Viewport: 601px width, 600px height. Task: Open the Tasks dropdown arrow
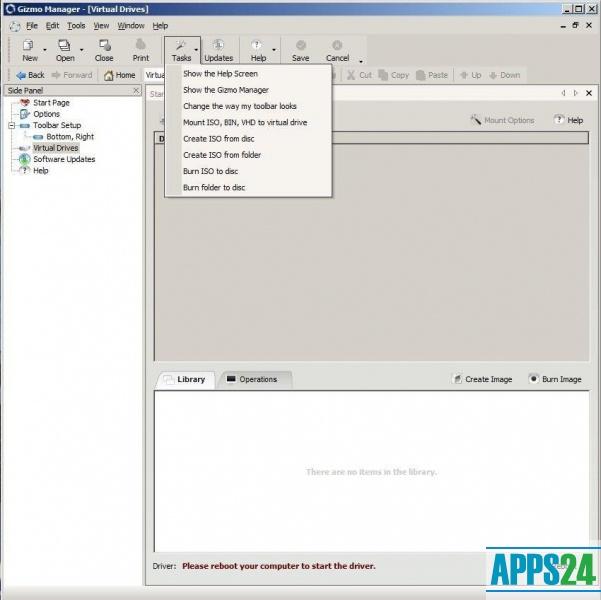point(196,50)
